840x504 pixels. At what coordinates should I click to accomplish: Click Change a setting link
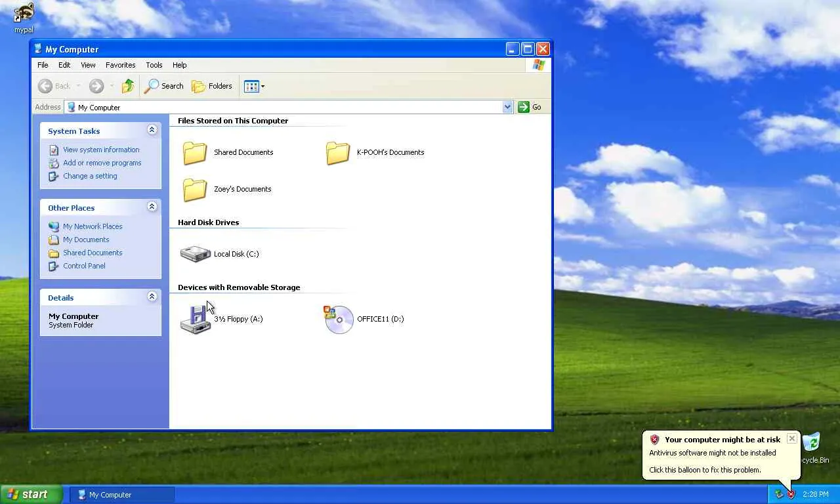[90, 176]
